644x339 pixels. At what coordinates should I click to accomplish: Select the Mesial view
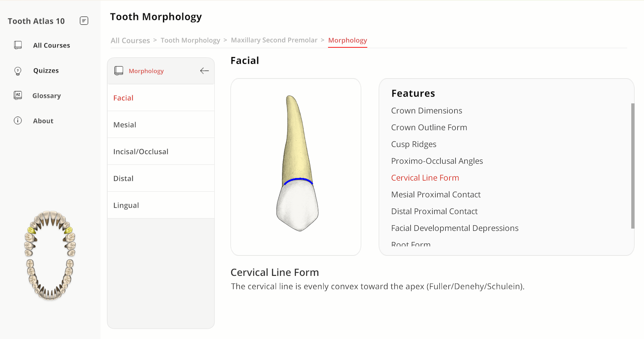click(x=161, y=125)
